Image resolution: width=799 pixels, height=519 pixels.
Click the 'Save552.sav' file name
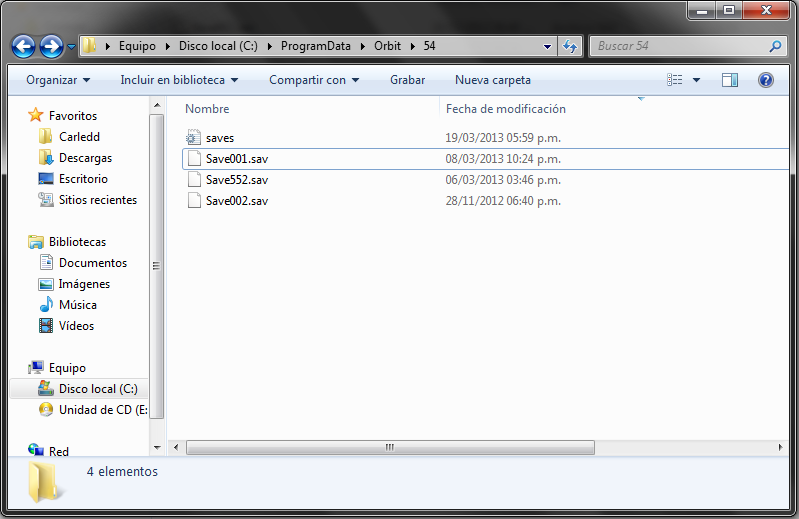[x=236, y=180]
